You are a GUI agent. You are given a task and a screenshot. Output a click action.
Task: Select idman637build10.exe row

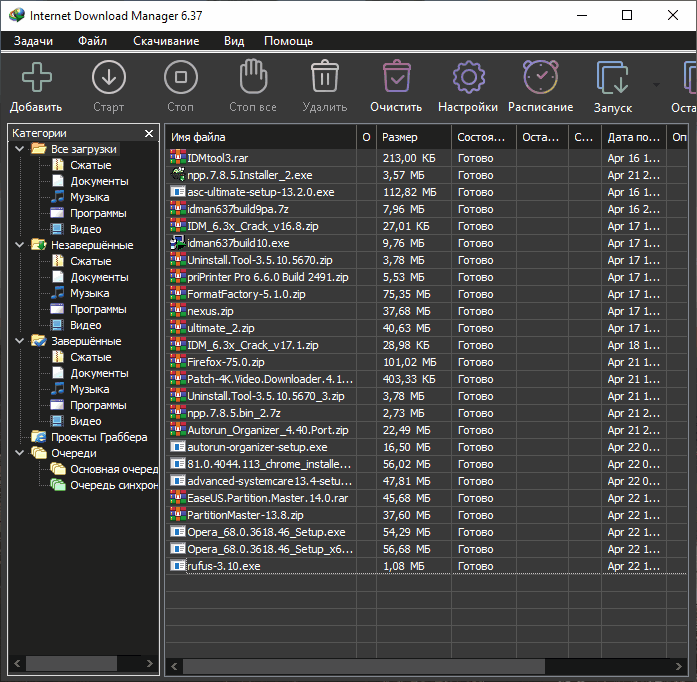[427, 243]
